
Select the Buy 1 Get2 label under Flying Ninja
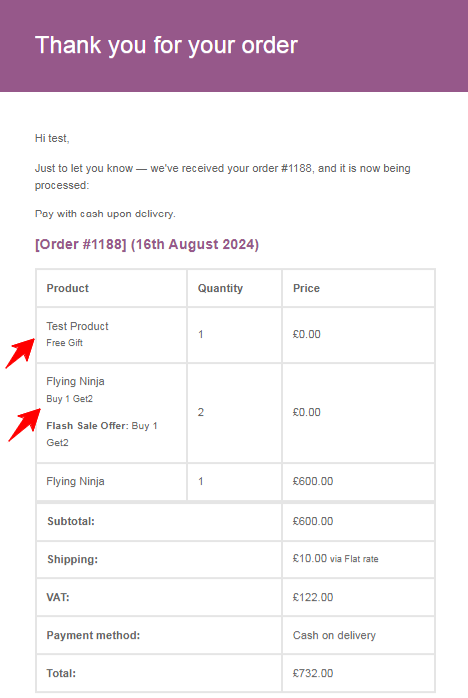pyautogui.click(x=69, y=399)
